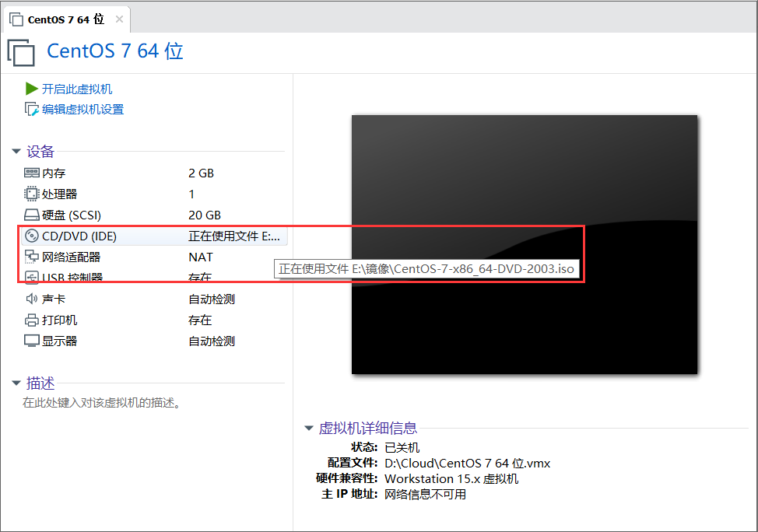Select the 网络适配器 device row
Screen dimensions: 758x532
154,257
